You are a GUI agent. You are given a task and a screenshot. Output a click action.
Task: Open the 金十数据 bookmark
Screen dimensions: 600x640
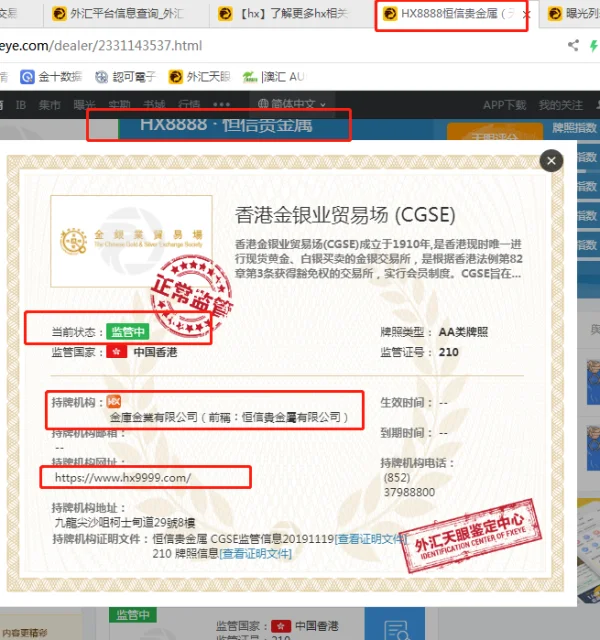(51, 76)
